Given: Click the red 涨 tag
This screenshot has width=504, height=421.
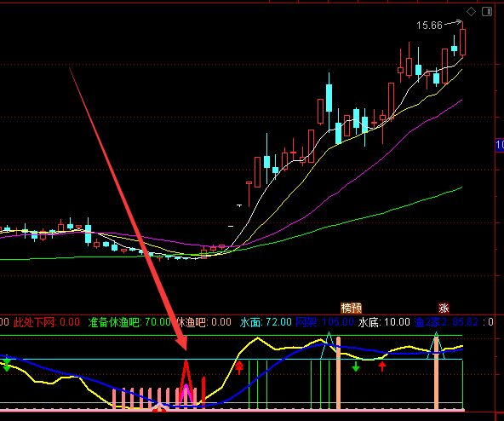Looking at the screenshot, I should pyautogui.click(x=444, y=308).
